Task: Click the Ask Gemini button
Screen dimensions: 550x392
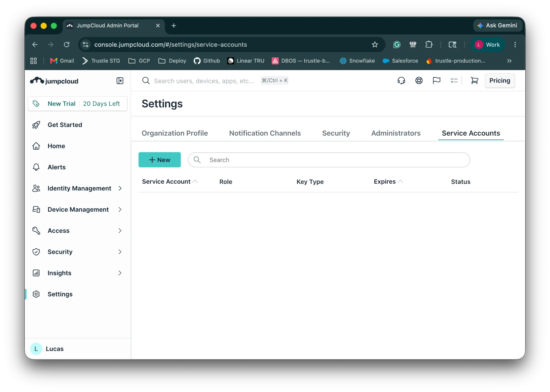Action: click(497, 26)
